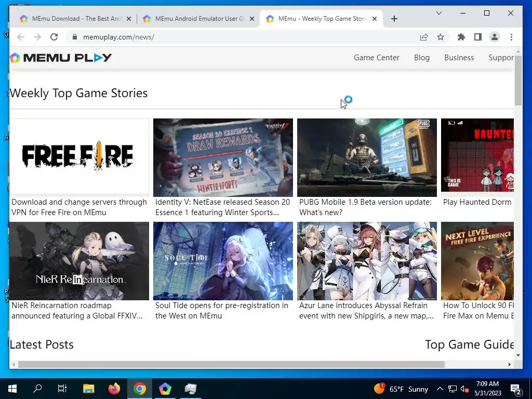Open the Play Haunted Dorm link

(x=477, y=202)
